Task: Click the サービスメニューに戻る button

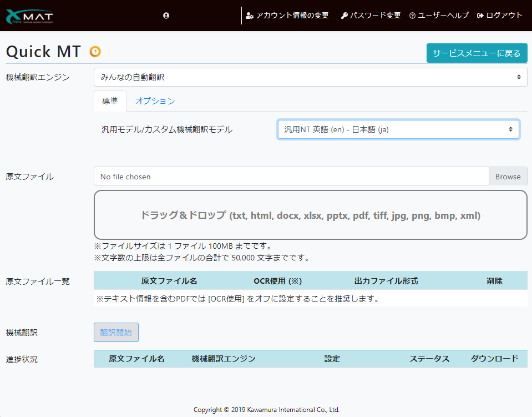Action: click(476, 53)
